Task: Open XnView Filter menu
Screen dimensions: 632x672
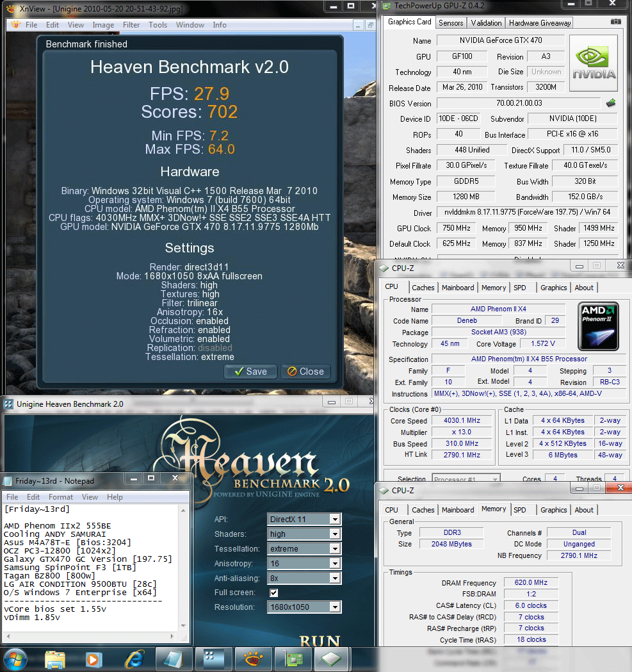Action: coord(131,25)
